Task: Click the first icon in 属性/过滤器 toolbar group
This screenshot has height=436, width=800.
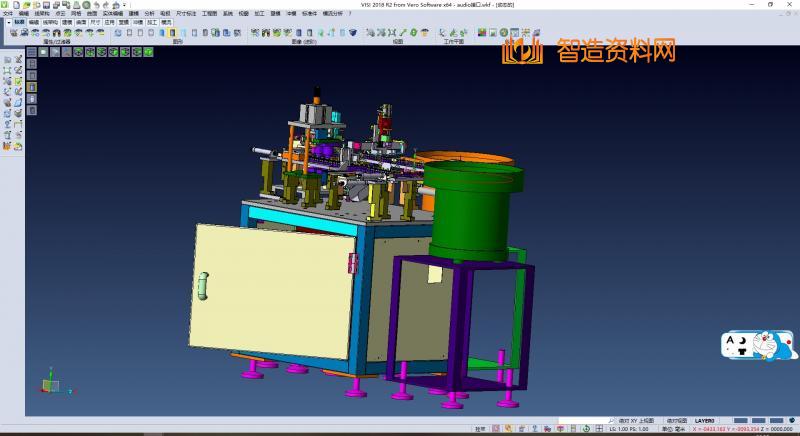Action: [12, 33]
